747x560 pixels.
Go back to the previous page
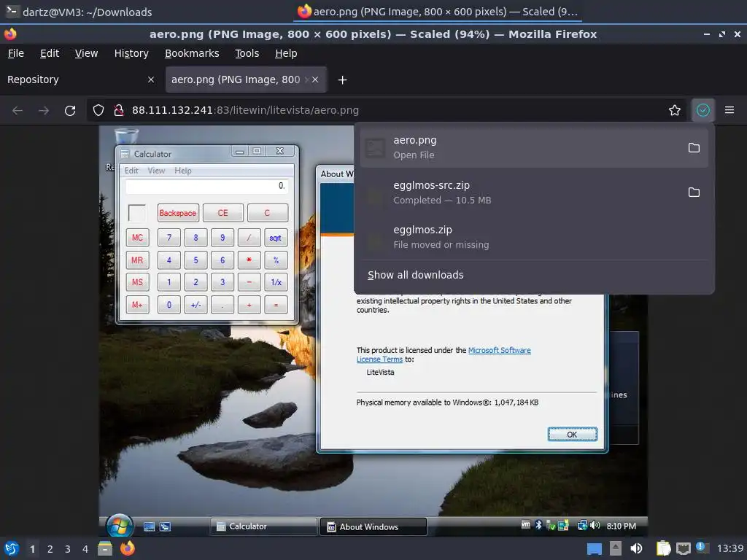tap(18, 111)
